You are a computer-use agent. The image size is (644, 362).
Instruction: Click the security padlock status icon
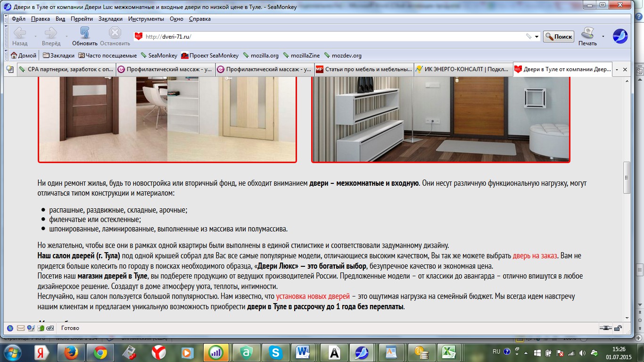coord(618,328)
